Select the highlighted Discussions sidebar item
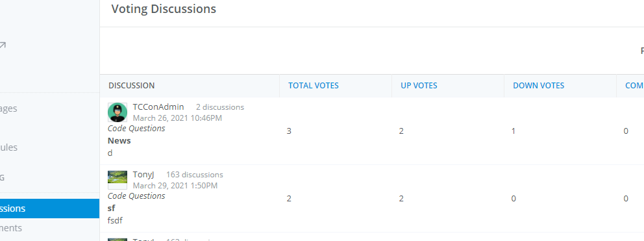Viewport: 644px width, 241px height. [50, 209]
